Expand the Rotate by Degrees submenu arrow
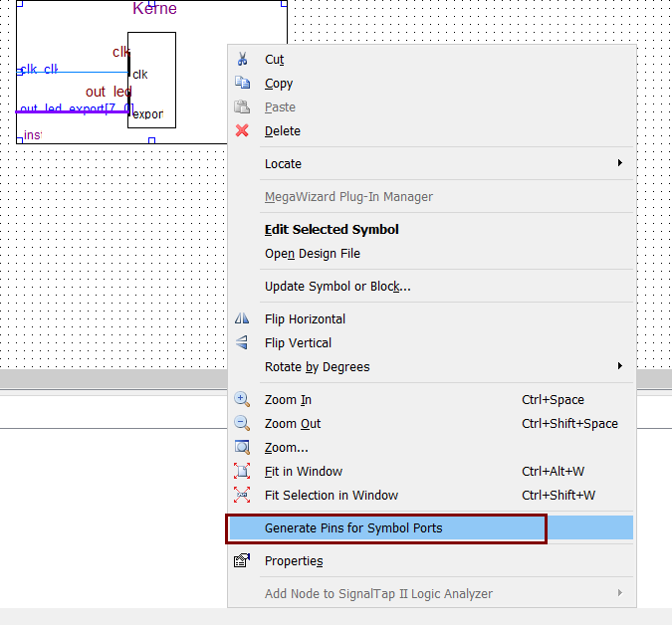 (619, 366)
